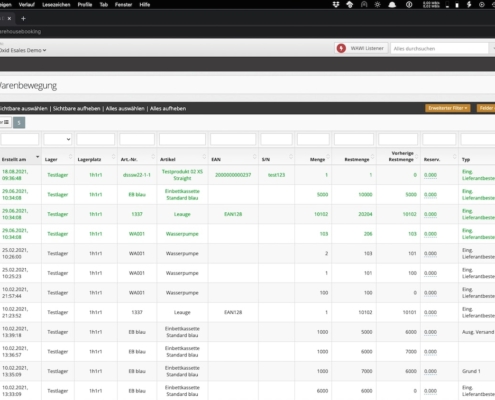Click date cell 18.08.2021, 09:36:48
Image resolution: width=495 pixels, height=400 pixels.
(x=15, y=175)
